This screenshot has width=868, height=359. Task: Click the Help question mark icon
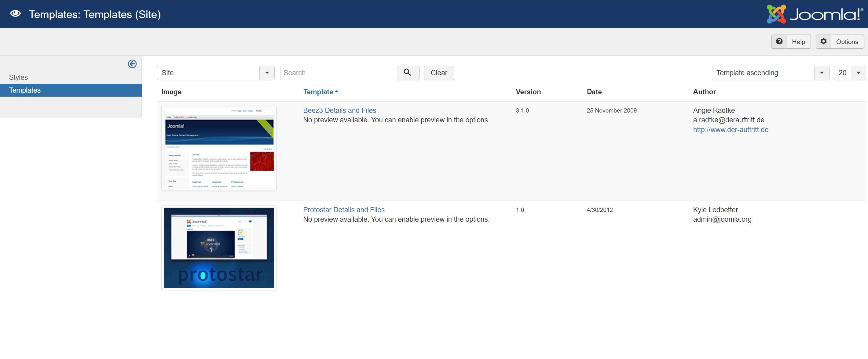pos(779,42)
